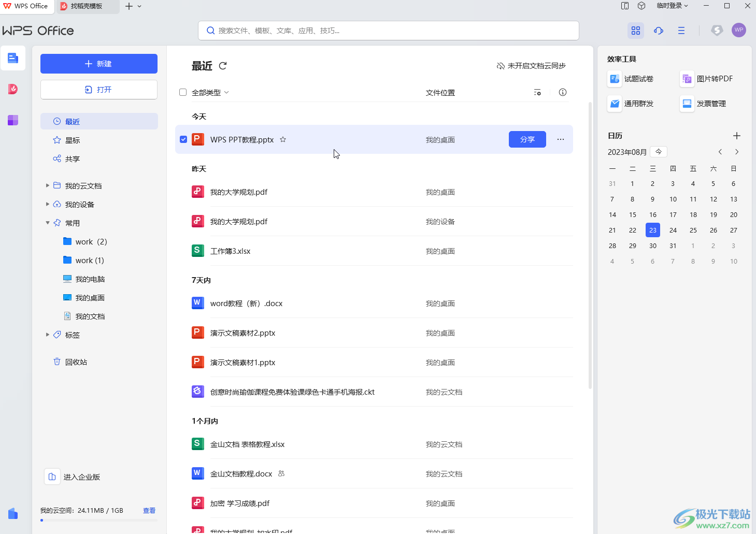Refresh the recent files list
The image size is (756, 534).
click(223, 66)
